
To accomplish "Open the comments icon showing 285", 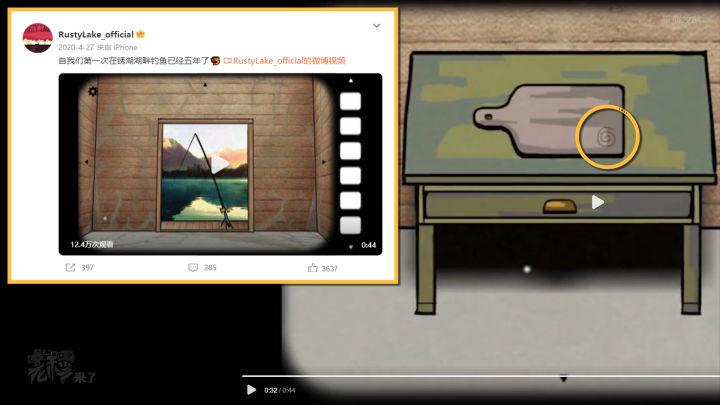I will click(193, 268).
